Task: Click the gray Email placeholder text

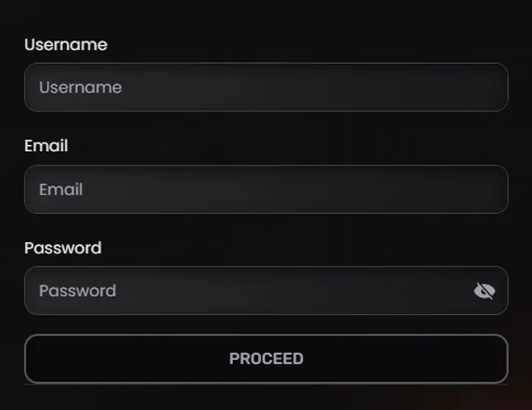Action: coord(61,189)
